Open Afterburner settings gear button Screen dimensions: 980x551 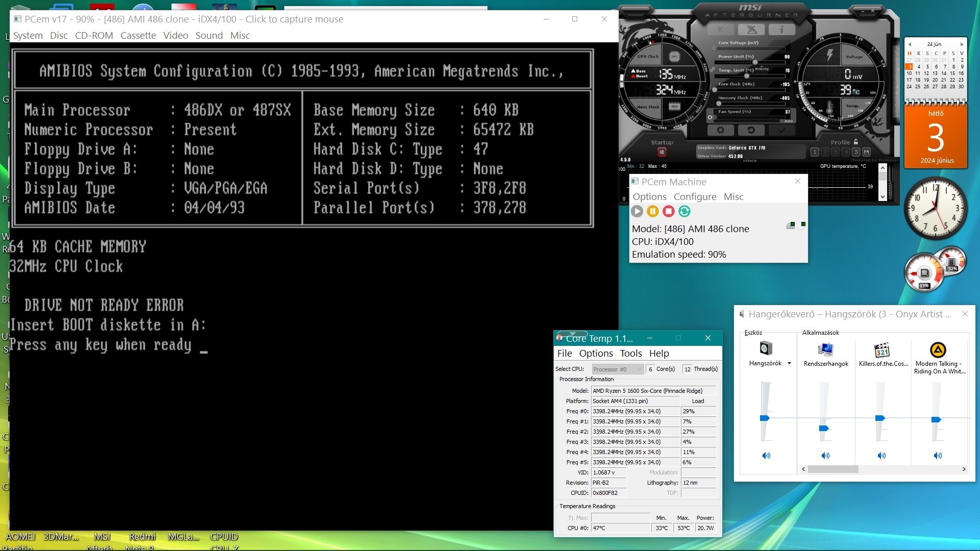click(720, 130)
